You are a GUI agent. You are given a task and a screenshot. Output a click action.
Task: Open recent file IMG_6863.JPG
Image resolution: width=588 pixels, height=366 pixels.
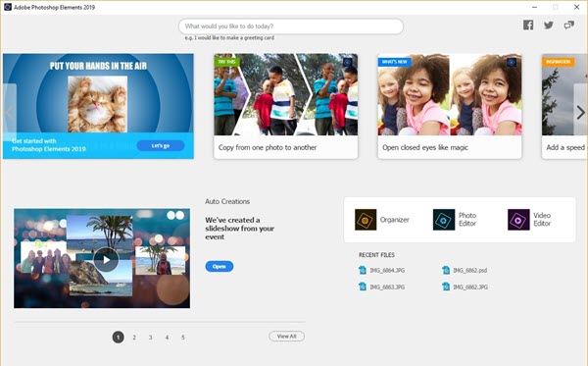(x=382, y=287)
